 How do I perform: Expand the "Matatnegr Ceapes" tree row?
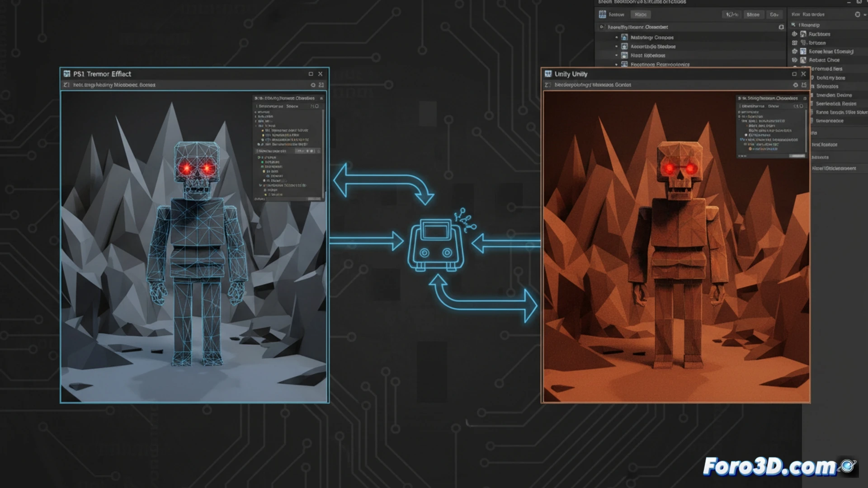point(617,38)
